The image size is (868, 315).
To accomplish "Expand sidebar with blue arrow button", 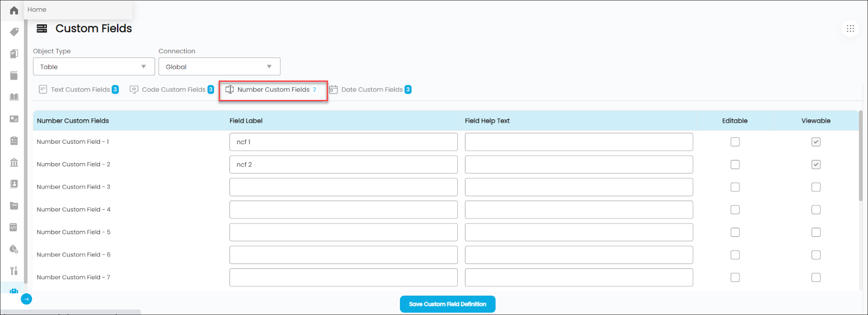I will (27, 299).
